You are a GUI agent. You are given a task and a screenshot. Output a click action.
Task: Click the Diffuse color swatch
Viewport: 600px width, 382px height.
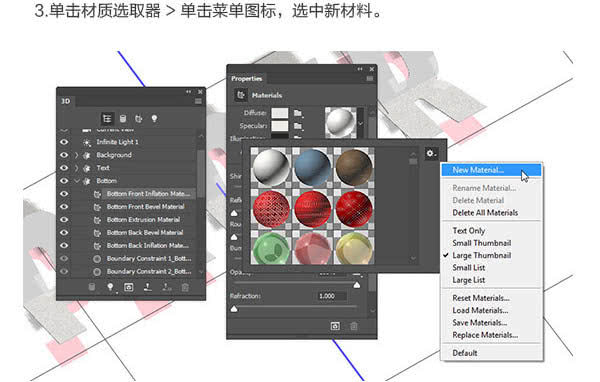[280, 113]
